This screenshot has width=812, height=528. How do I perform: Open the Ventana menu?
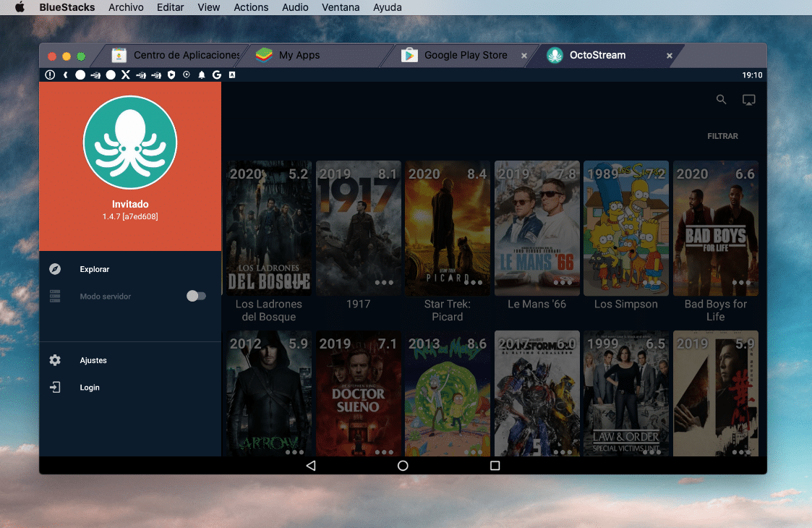[x=341, y=7]
